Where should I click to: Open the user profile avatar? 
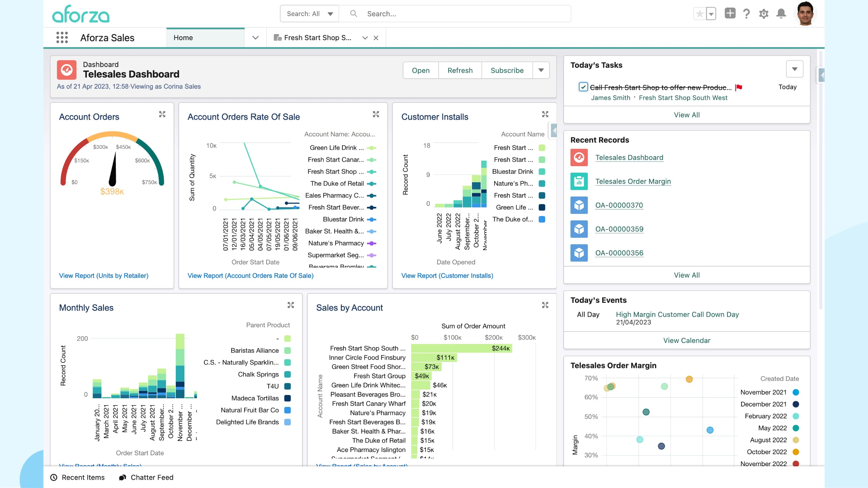[805, 14]
